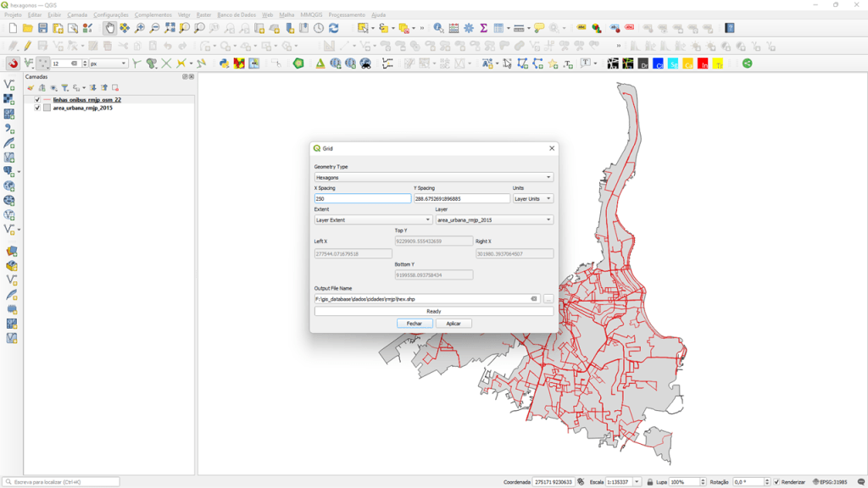Select the Pan Map hand tool

click(110, 28)
